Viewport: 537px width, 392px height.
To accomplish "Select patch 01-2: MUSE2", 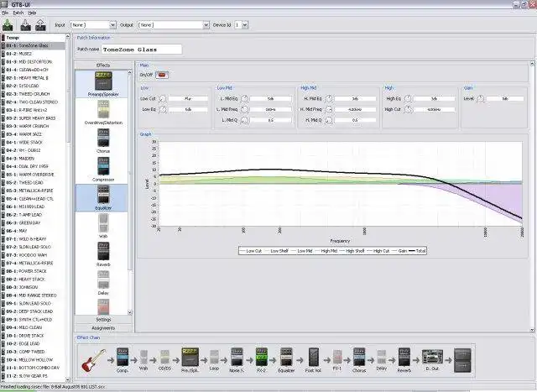I will point(33,54).
